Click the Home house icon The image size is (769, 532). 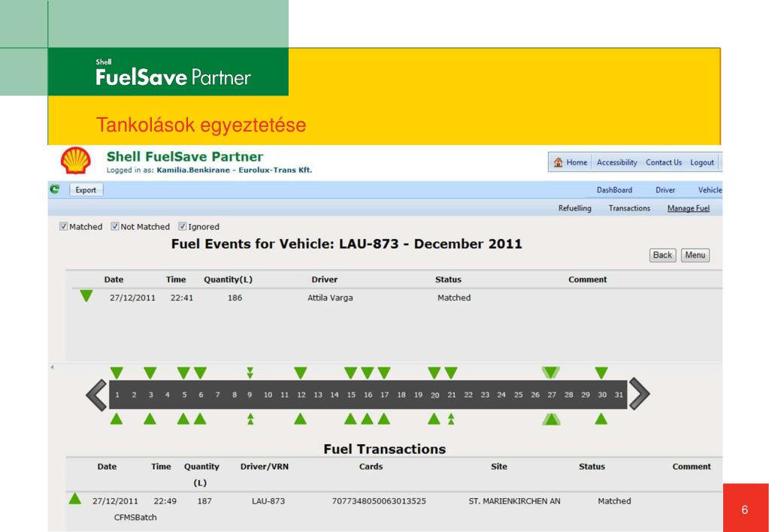coord(558,162)
